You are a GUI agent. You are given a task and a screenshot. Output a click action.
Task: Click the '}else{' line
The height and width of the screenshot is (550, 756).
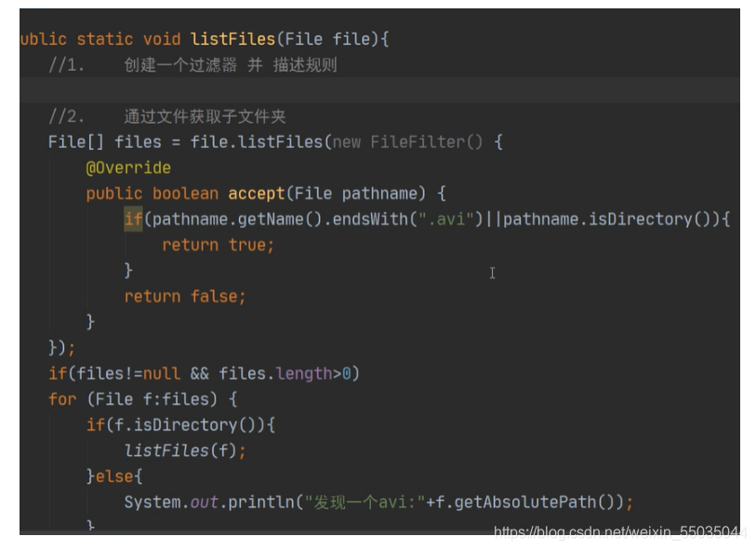114,476
